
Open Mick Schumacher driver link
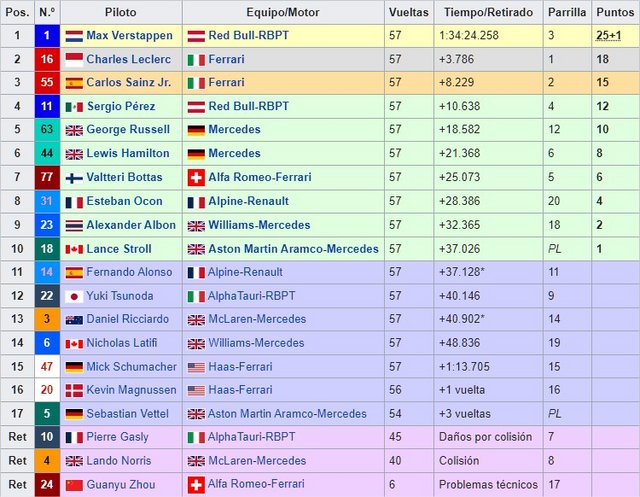pyautogui.click(x=131, y=367)
